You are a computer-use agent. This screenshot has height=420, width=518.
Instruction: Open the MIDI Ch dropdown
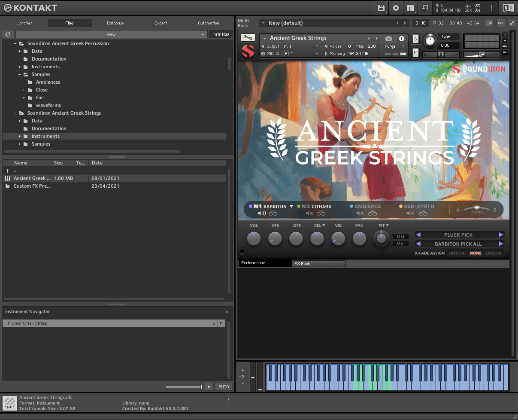point(290,54)
